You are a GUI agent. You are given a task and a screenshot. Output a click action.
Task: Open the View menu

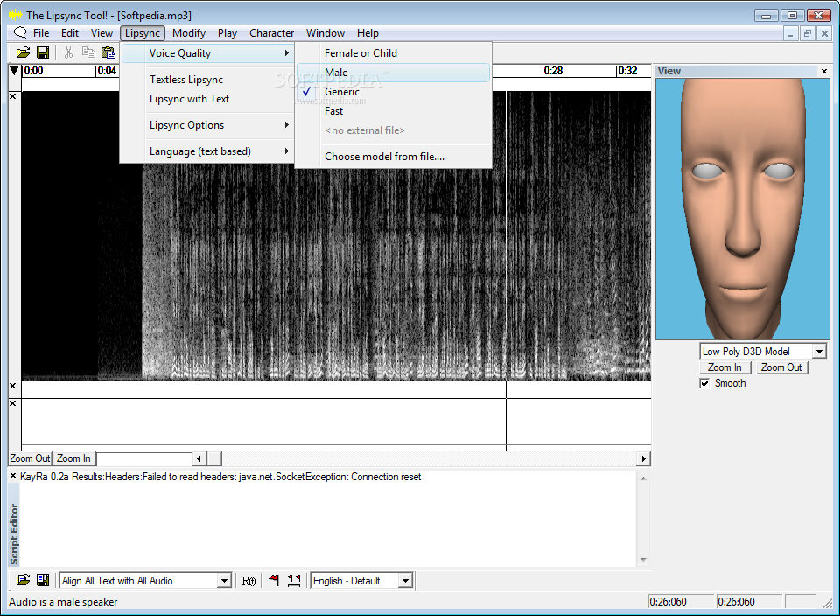tap(101, 33)
